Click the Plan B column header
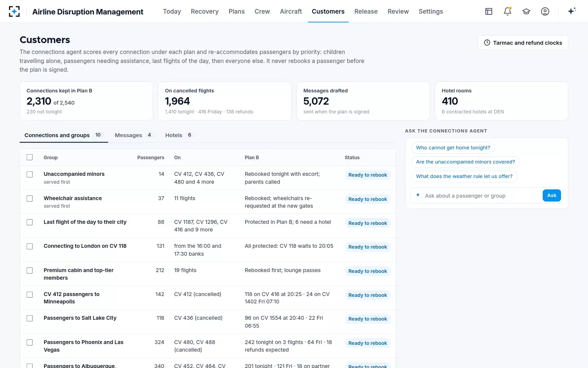Viewport: 588px width, 368px height. coord(252,158)
